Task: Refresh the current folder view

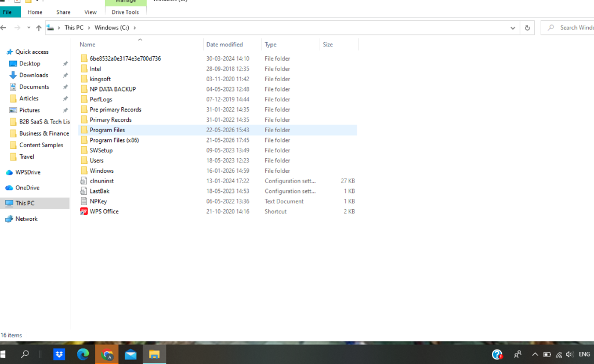Action: [527, 28]
